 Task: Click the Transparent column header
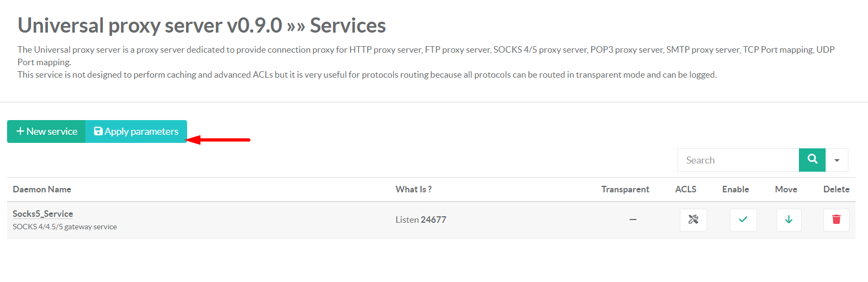coord(625,189)
